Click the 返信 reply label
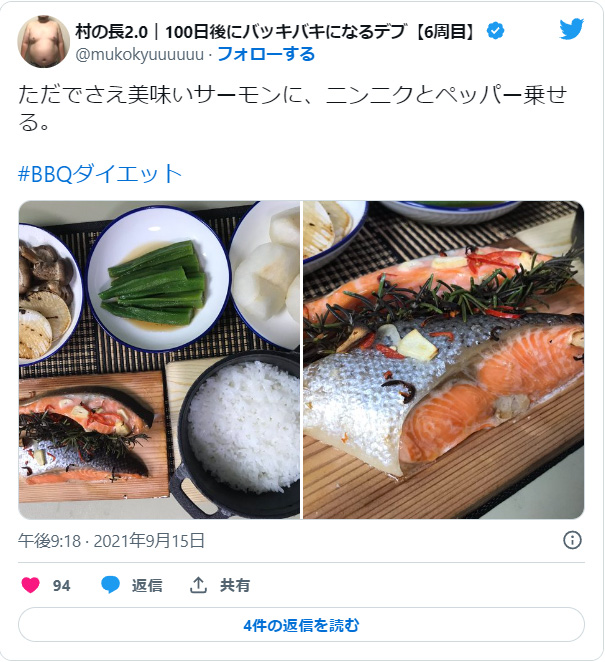Screen dimensions: 605x662 pyautogui.click(x=147, y=586)
